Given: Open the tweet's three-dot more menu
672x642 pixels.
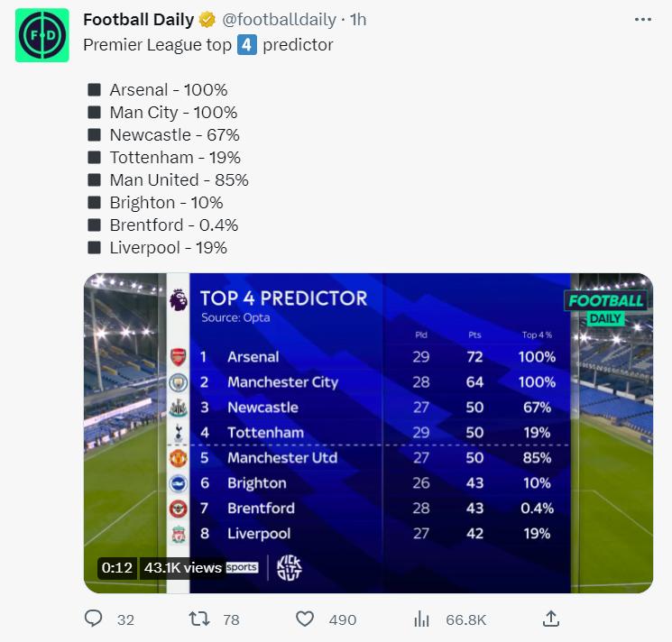Looking at the screenshot, I should (643, 20).
